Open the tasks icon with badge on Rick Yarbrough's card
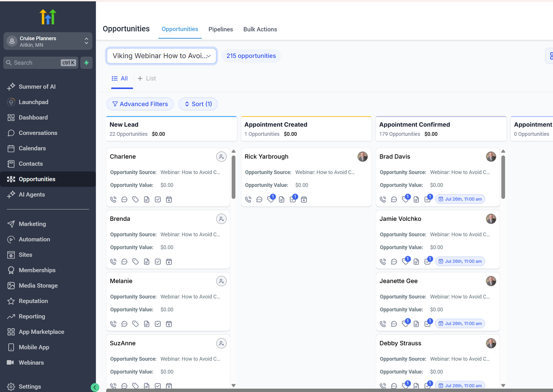Viewport: 553px width, 392px height. (x=293, y=198)
